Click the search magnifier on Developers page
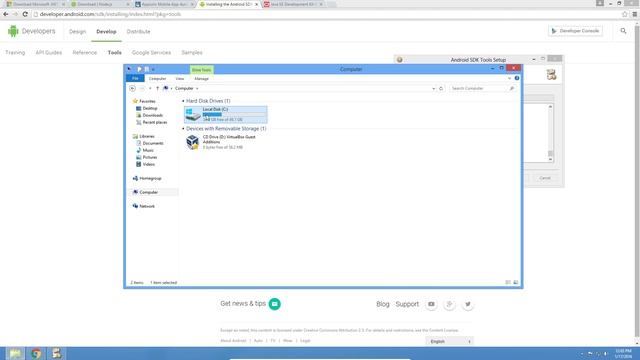Image resolution: width=640 pixels, height=360 pixels. pyautogui.click(x=623, y=31)
